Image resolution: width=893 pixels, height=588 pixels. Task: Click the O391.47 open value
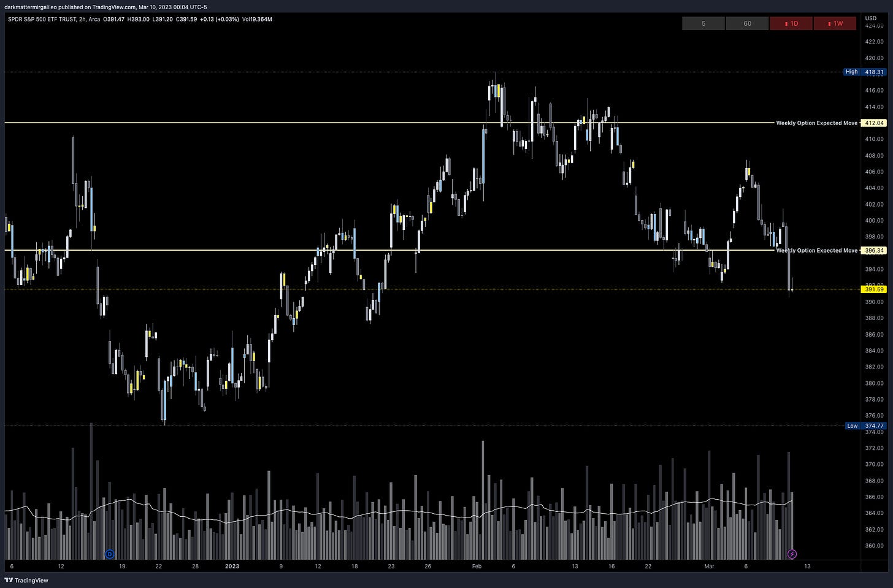[x=112, y=20]
